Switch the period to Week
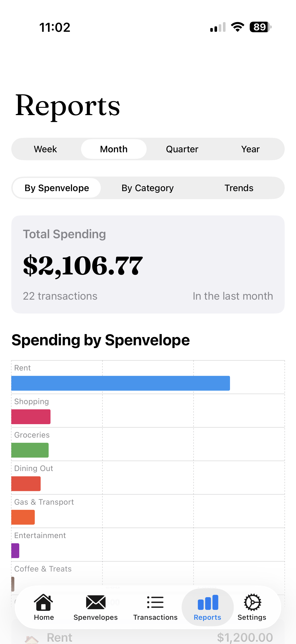Screen dimensions: 296x644 [x=45, y=149]
